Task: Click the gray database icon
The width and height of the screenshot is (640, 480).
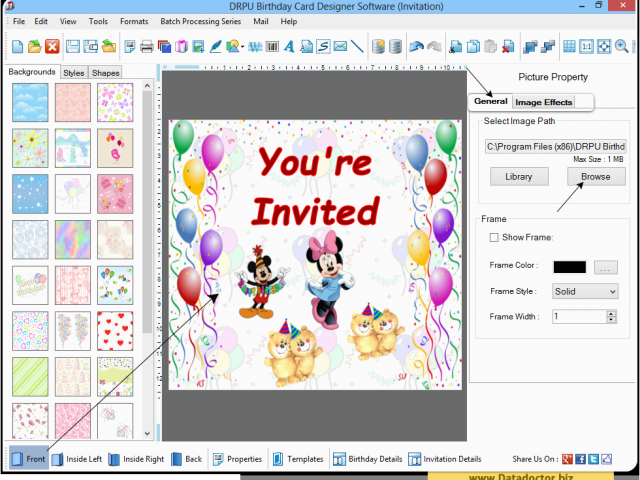Action: coord(395,47)
